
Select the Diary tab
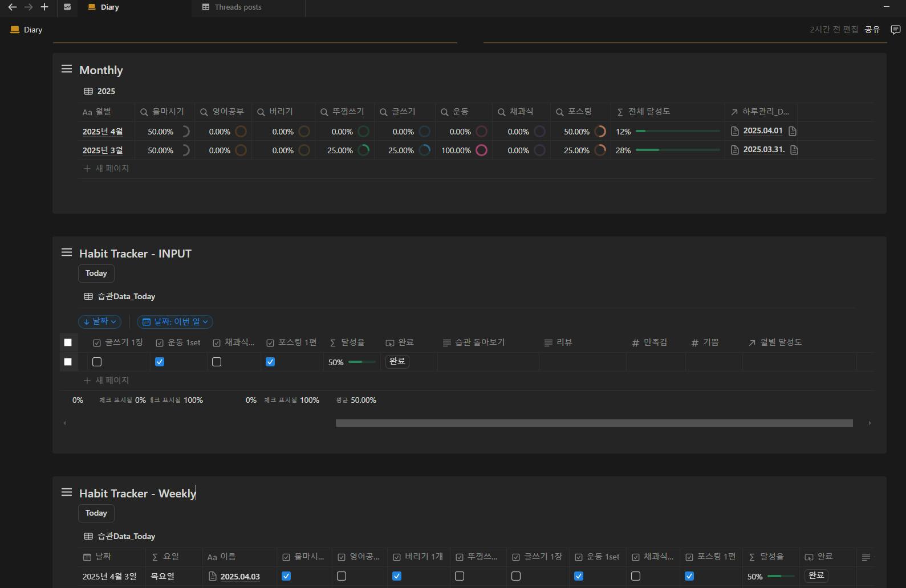click(x=109, y=7)
